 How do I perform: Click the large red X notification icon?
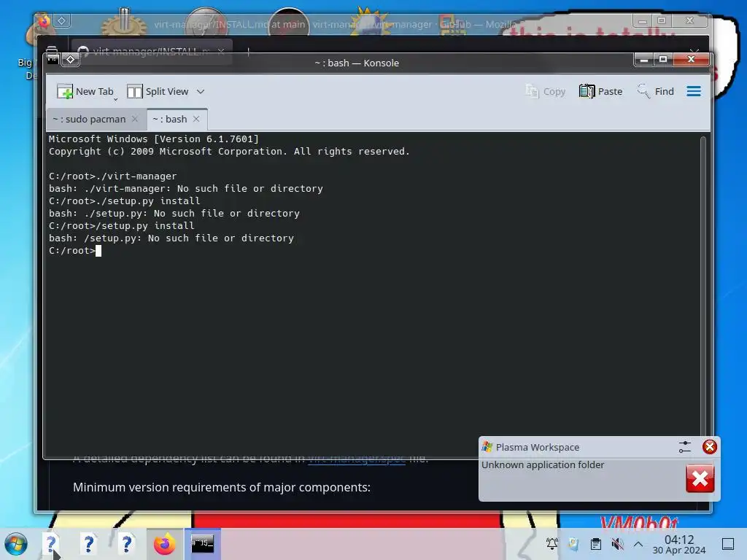coord(700,478)
